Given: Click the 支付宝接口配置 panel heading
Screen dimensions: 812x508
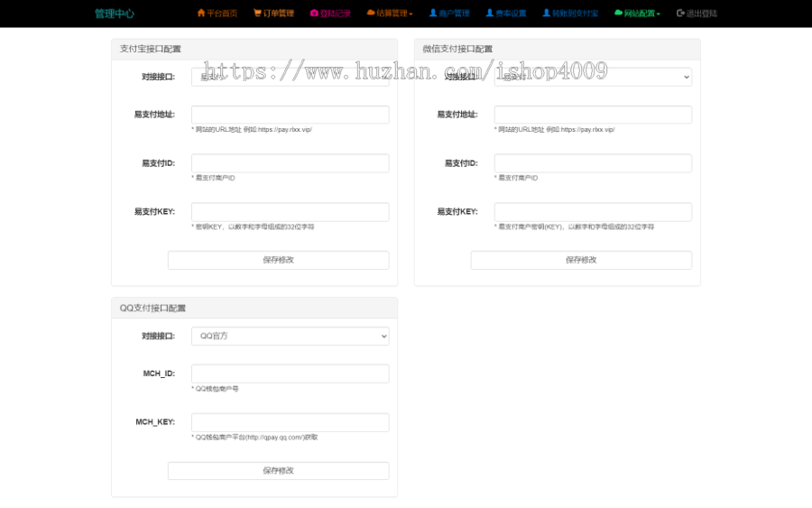Looking at the screenshot, I should click(x=150, y=50).
